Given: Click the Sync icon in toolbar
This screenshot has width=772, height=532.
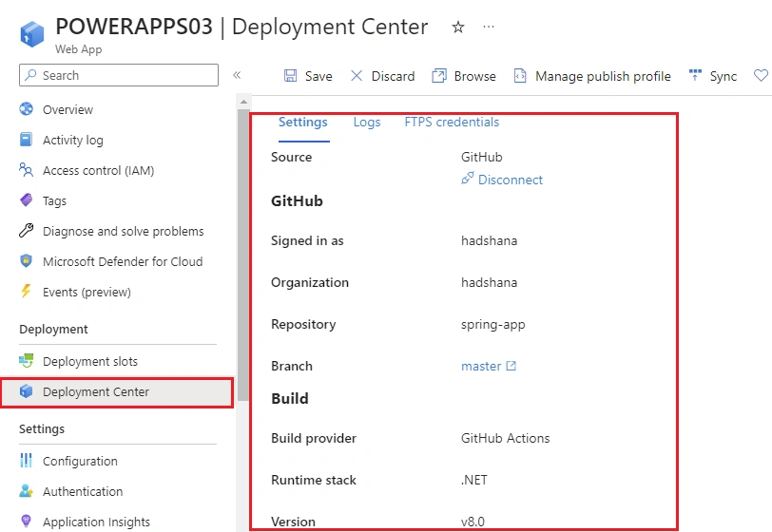Looking at the screenshot, I should click(x=695, y=75).
